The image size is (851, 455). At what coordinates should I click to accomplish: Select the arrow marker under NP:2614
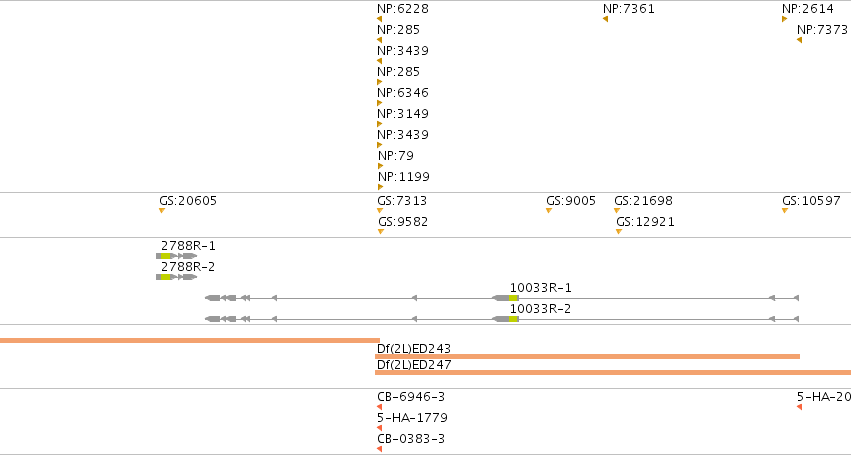point(784,19)
